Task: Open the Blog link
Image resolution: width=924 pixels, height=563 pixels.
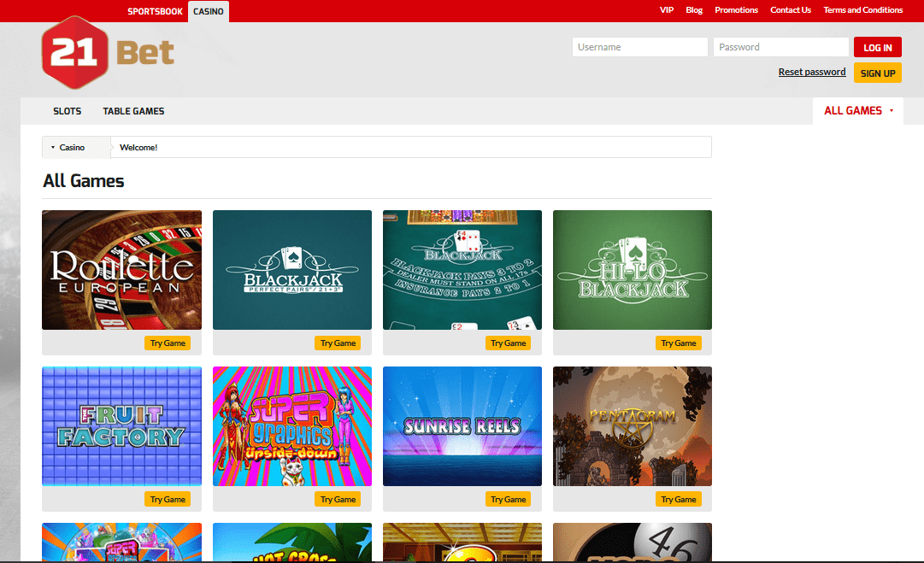Action: (x=694, y=10)
